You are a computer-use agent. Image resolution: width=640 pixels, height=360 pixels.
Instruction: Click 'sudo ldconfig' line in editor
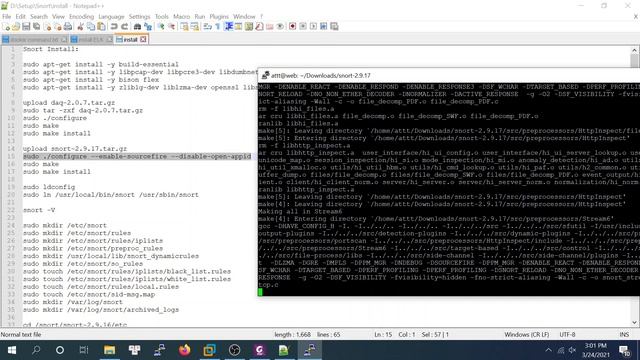click(x=49, y=187)
